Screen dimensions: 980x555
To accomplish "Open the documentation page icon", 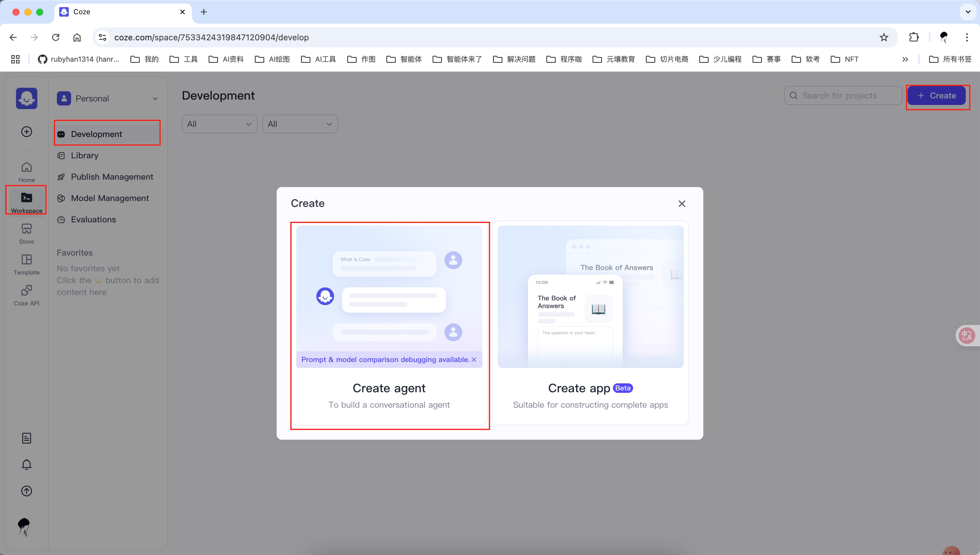I will point(26,438).
